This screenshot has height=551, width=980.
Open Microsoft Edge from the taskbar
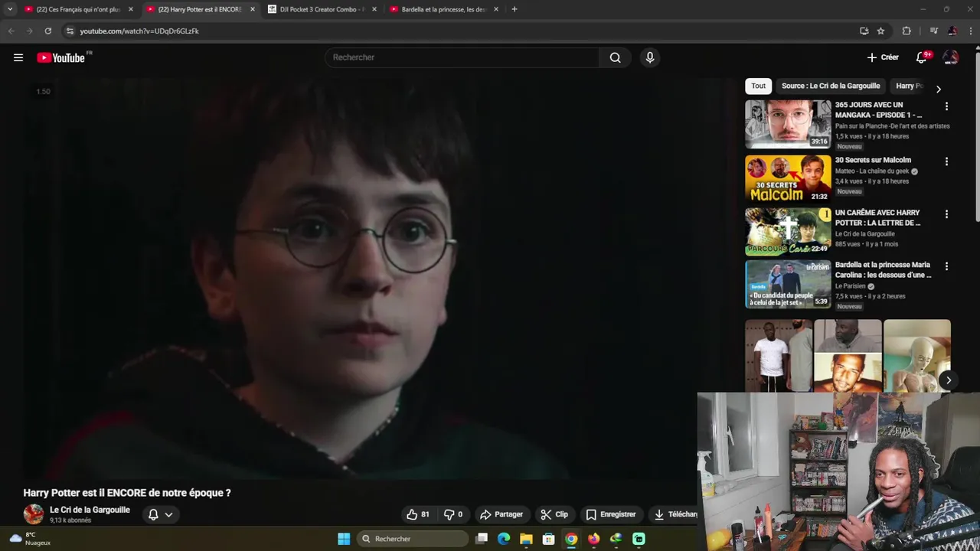pos(503,539)
